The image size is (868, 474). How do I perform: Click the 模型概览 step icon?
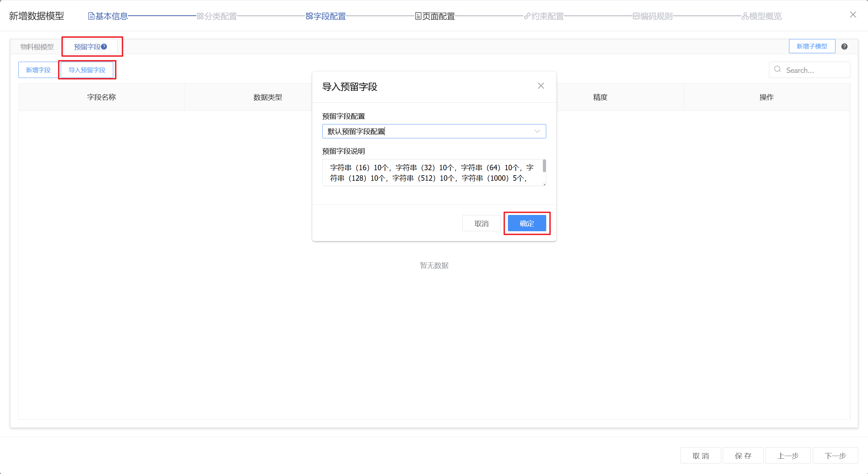[x=745, y=16]
